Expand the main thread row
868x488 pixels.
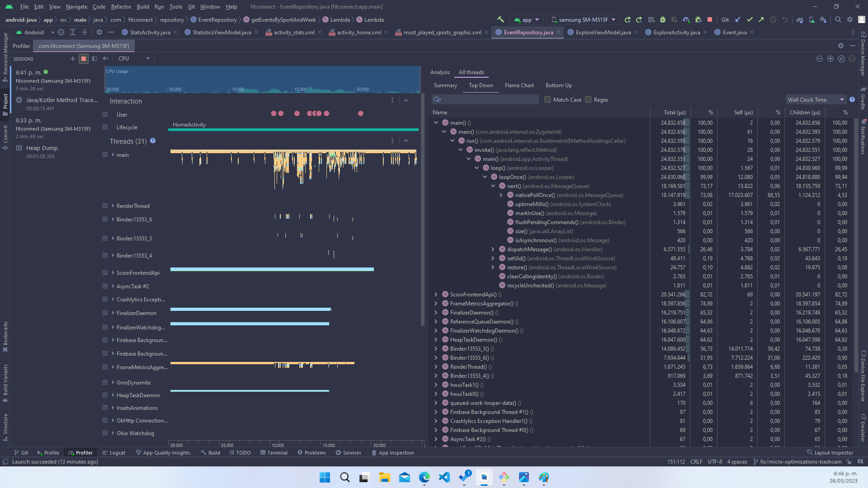pos(113,155)
